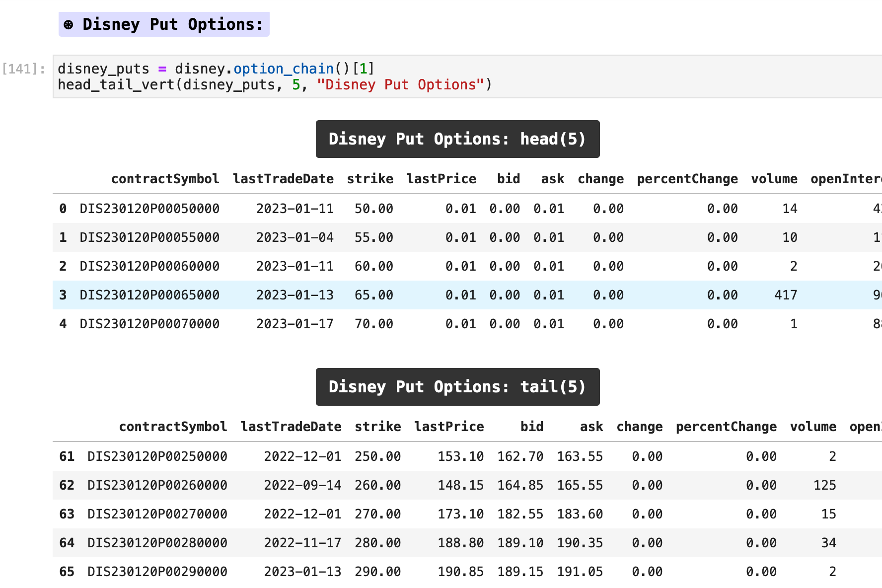Click lastTradeDate header in tail table
Screen dimensions: 882x588
click(291, 427)
